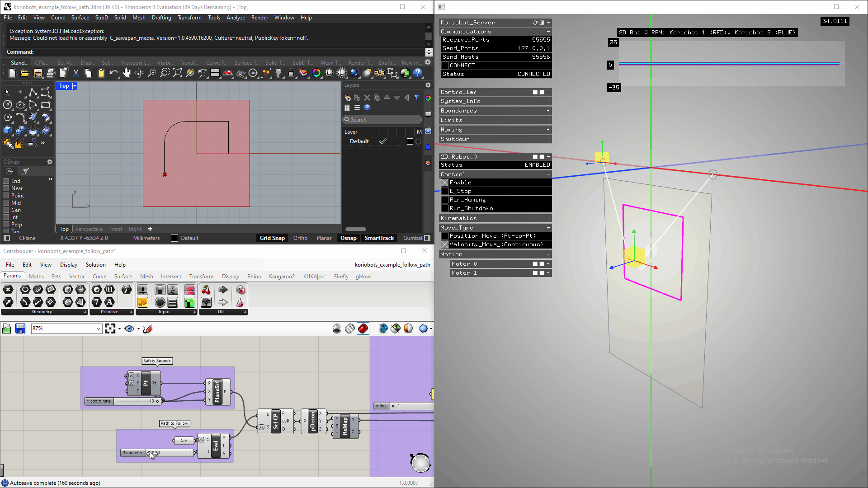Expand the System_Info section
Screen dimensions: 868x488
pyautogui.click(x=548, y=101)
